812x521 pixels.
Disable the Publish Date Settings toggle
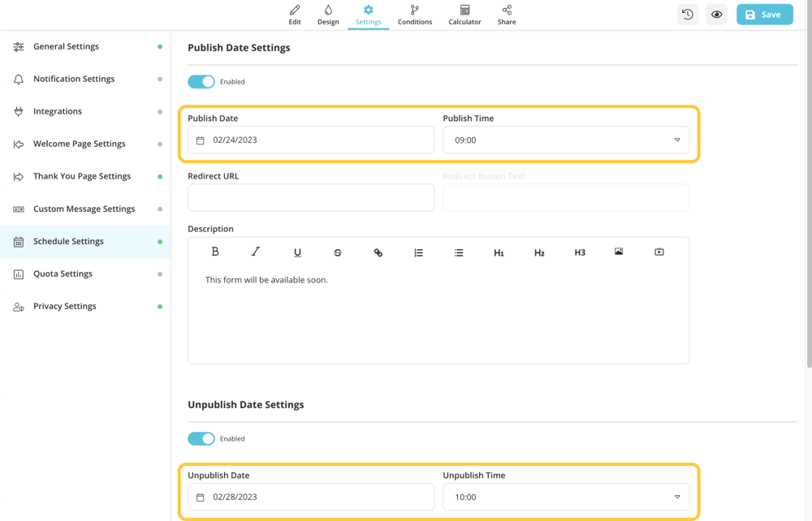tap(201, 82)
